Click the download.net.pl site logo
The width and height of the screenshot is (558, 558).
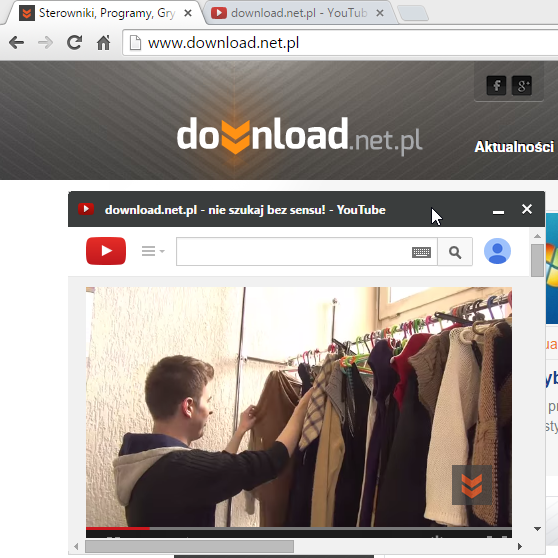(299, 136)
